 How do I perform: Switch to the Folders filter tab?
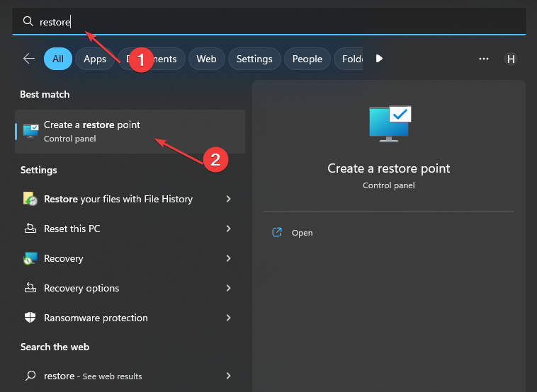[x=349, y=59]
